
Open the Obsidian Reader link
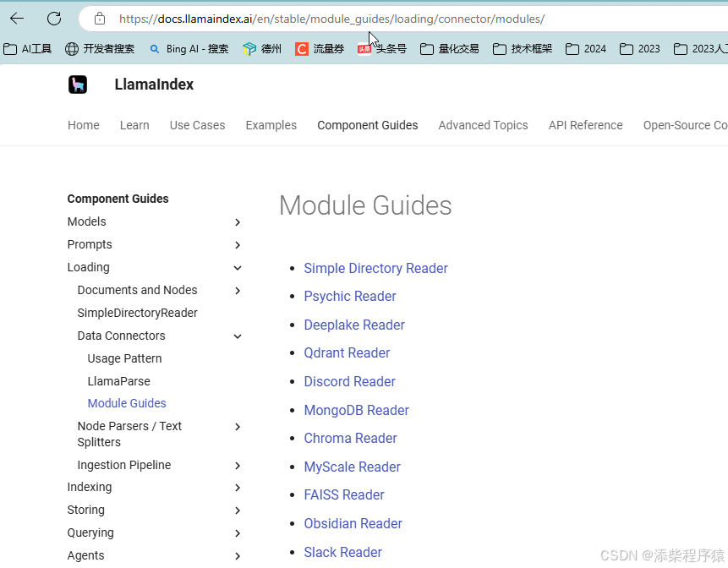[x=353, y=523]
